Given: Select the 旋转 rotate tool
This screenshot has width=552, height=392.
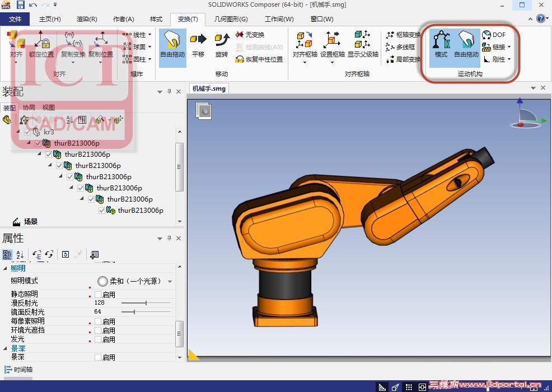Looking at the screenshot, I should pyautogui.click(x=222, y=45).
